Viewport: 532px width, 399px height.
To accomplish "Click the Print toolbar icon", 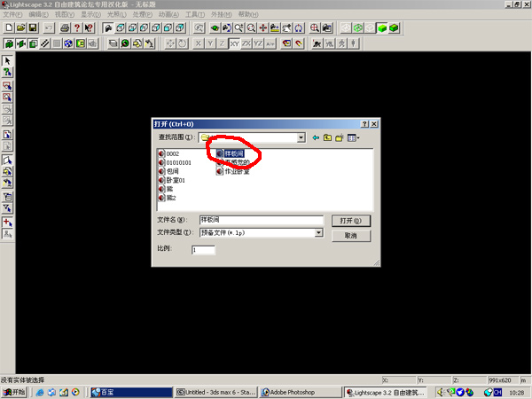I will (x=65, y=27).
